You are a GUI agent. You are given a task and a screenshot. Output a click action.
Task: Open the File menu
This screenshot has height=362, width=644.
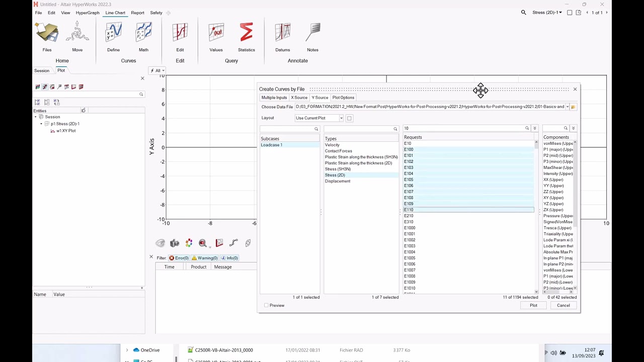pyautogui.click(x=38, y=13)
